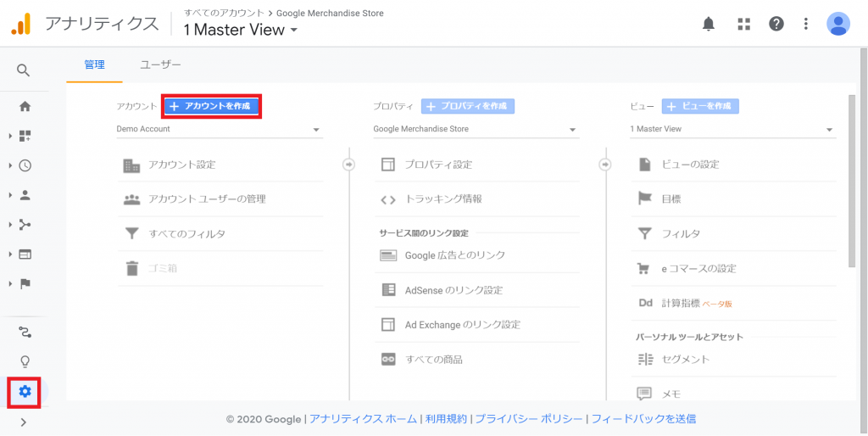This screenshot has width=868, height=436.
Task: Open the Google apps grid icon
Action: [743, 24]
